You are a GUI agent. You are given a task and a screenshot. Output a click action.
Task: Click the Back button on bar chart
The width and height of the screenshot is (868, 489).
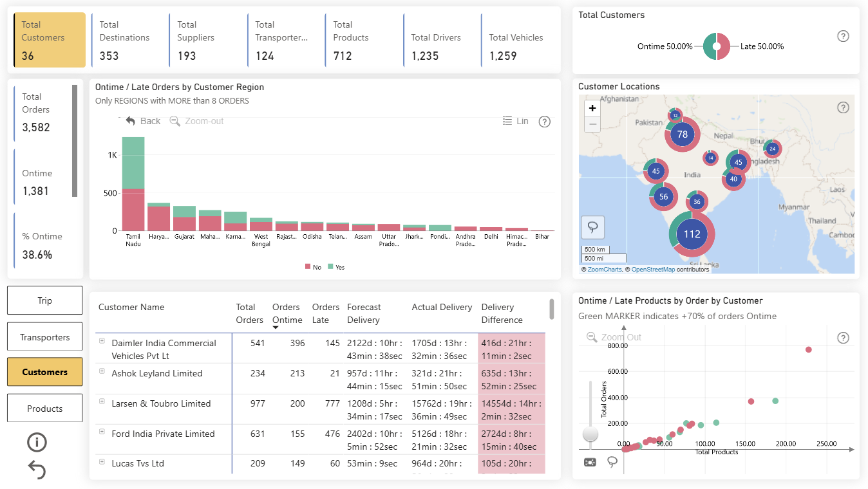143,121
